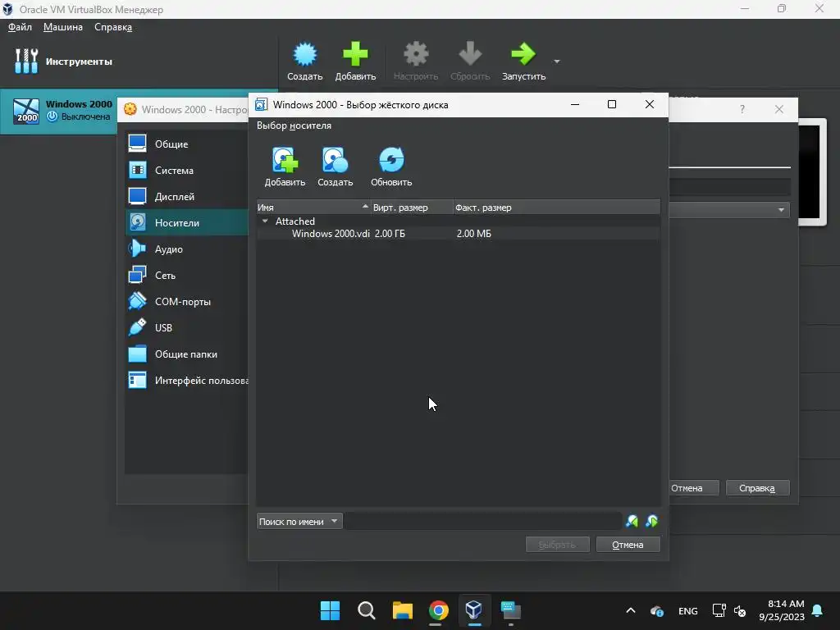This screenshot has height=630, width=840.
Task: Open Носители settings category
Action: pos(186,223)
